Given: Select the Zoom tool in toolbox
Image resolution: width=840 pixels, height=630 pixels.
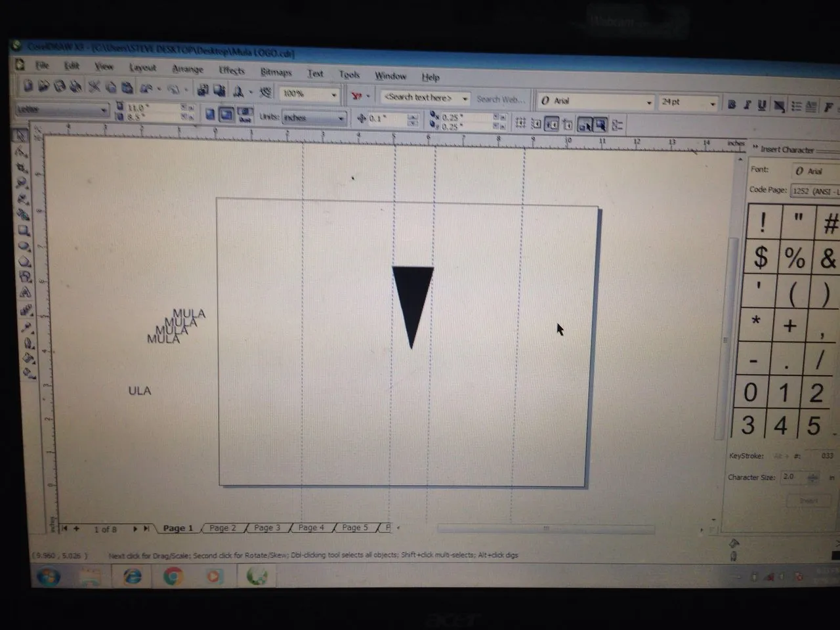Looking at the screenshot, I should 23,183.
